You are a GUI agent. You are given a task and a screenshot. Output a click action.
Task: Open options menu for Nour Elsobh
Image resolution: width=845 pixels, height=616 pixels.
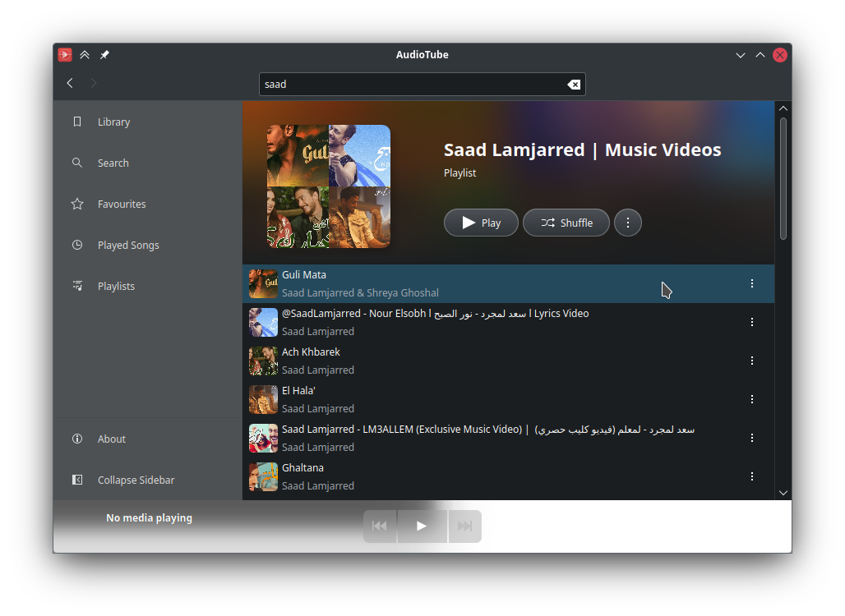[752, 322]
